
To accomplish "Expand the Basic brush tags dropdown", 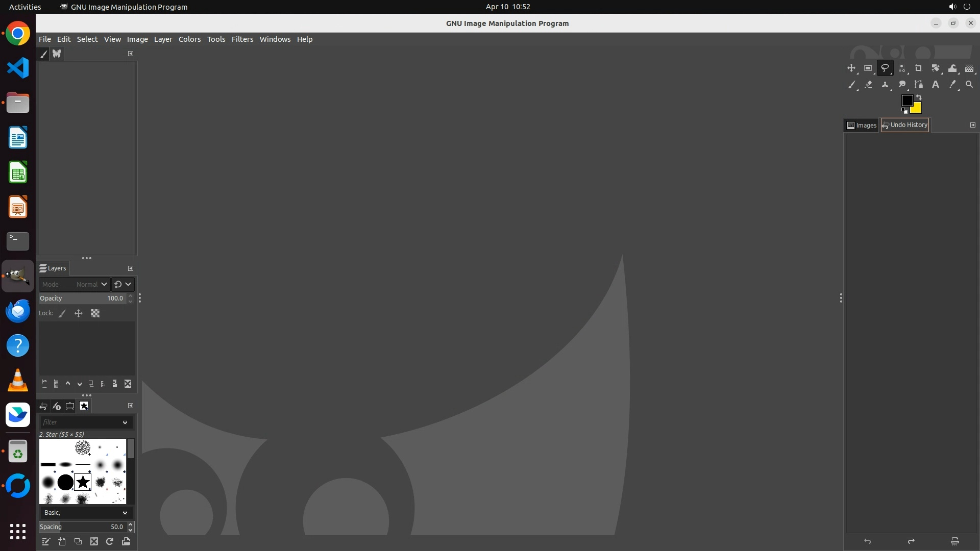I will coord(125,513).
